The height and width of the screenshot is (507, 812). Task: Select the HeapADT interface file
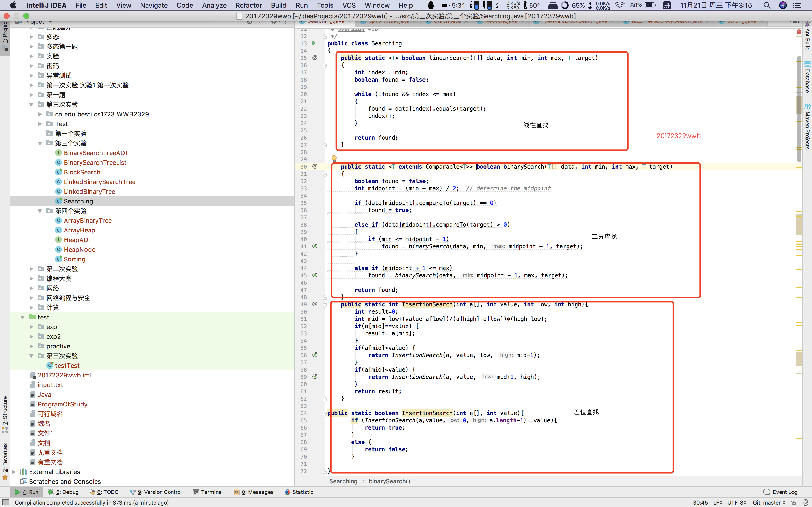click(x=78, y=240)
